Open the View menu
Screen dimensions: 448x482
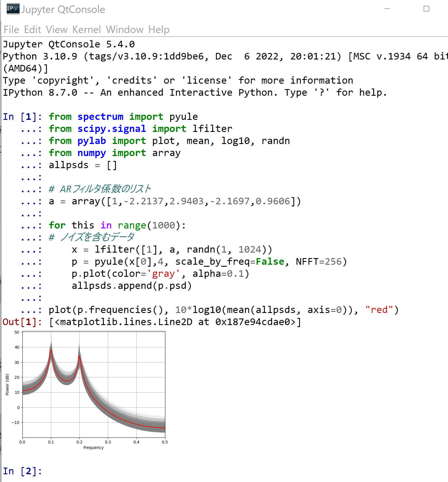tap(57, 30)
